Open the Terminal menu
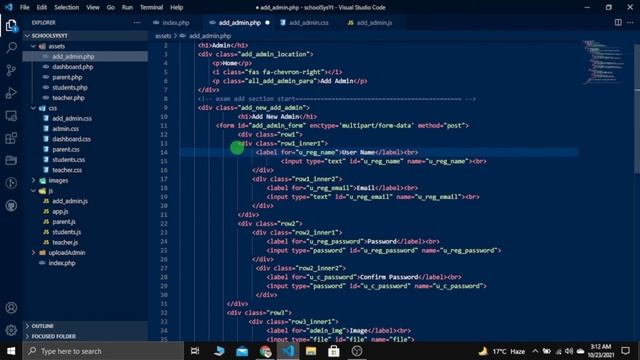This screenshot has width=640, height=360. coord(151,7)
